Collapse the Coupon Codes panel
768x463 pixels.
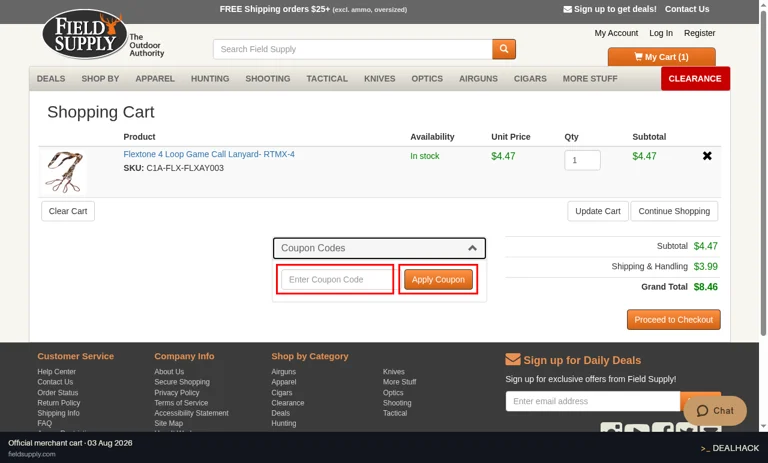point(379,248)
